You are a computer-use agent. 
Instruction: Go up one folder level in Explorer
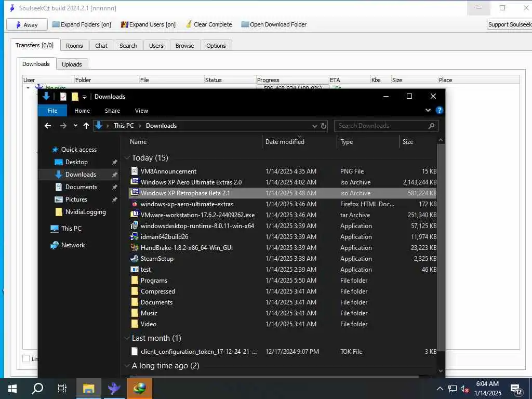[86, 126]
